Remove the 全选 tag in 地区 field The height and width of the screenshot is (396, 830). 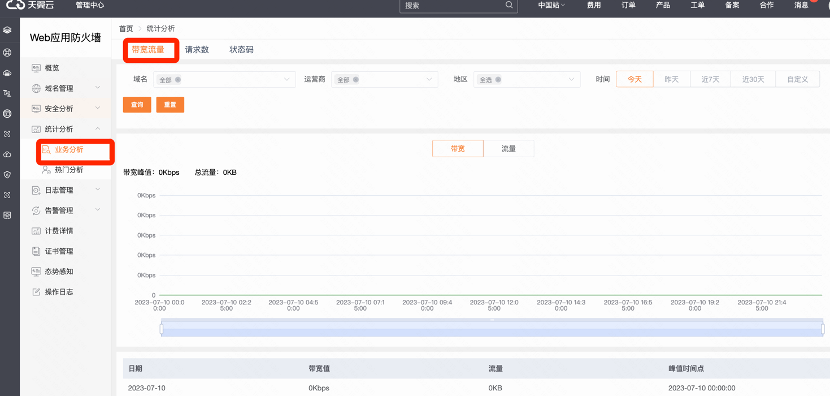click(x=498, y=79)
